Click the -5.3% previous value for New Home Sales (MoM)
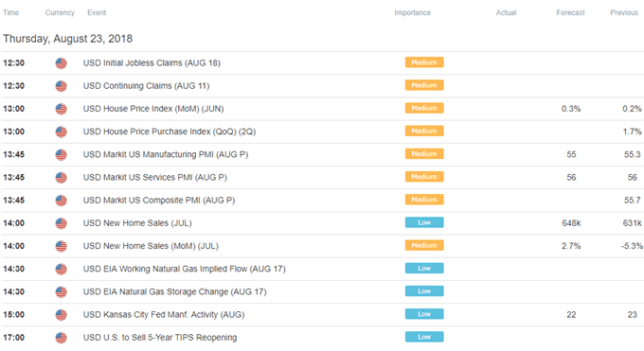Image resolution: width=644 pixels, height=351 pixels. pos(632,246)
